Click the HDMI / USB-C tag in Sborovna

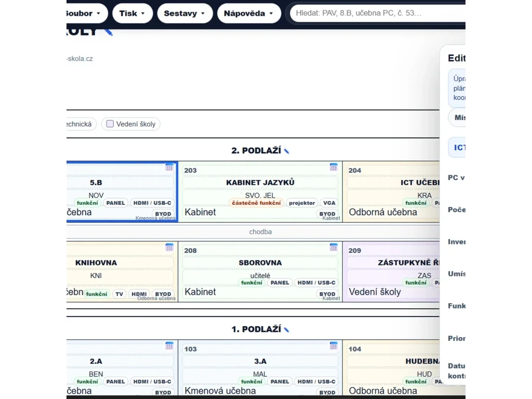tap(316, 283)
